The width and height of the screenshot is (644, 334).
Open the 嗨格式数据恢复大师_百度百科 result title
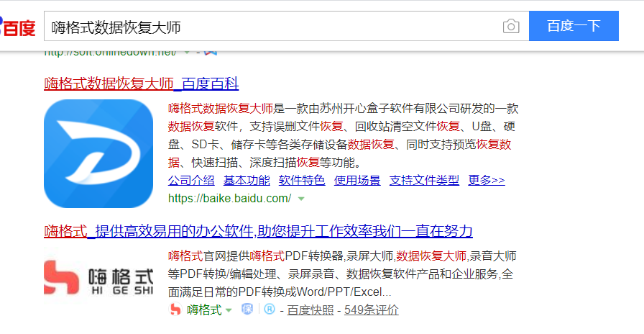[x=142, y=84]
